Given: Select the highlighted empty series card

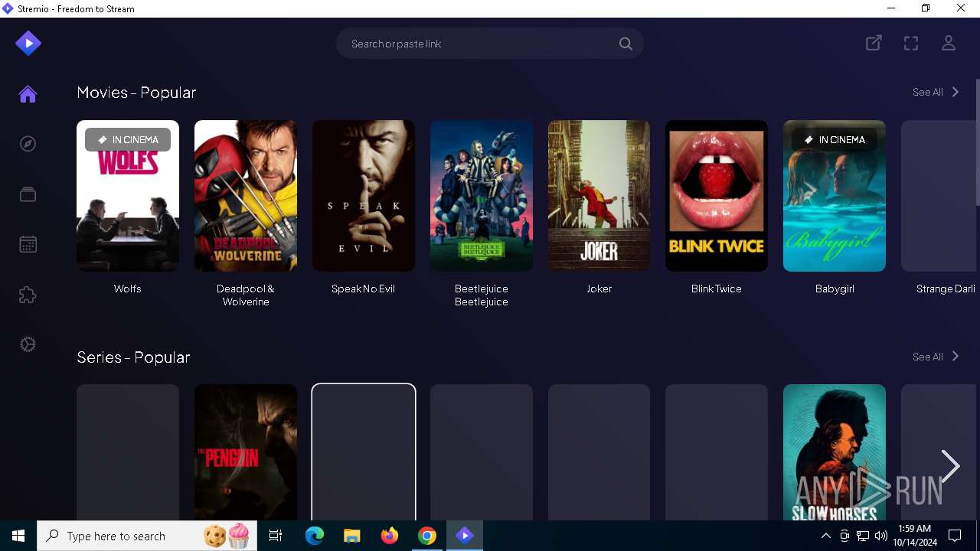Looking at the screenshot, I should (364, 452).
